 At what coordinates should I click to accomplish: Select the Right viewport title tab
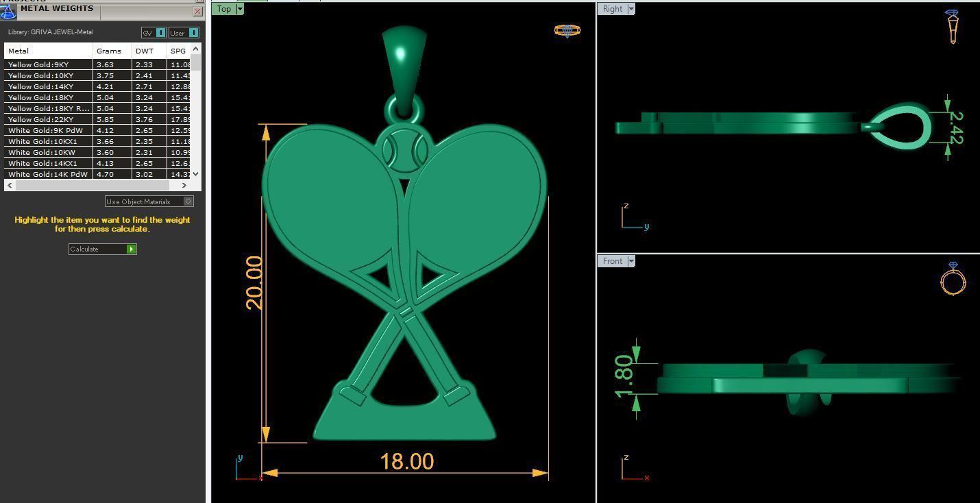pyautogui.click(x=613, y=9)
